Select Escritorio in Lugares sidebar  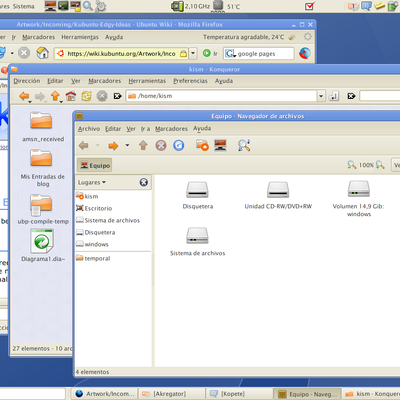[x=94, y=208]
